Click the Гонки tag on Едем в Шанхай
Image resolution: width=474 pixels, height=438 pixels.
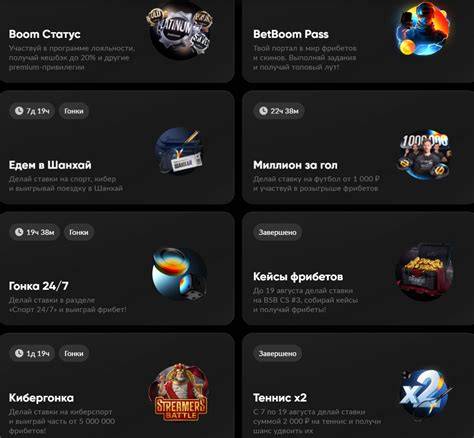pyautogui.click(x=74, y=111)
